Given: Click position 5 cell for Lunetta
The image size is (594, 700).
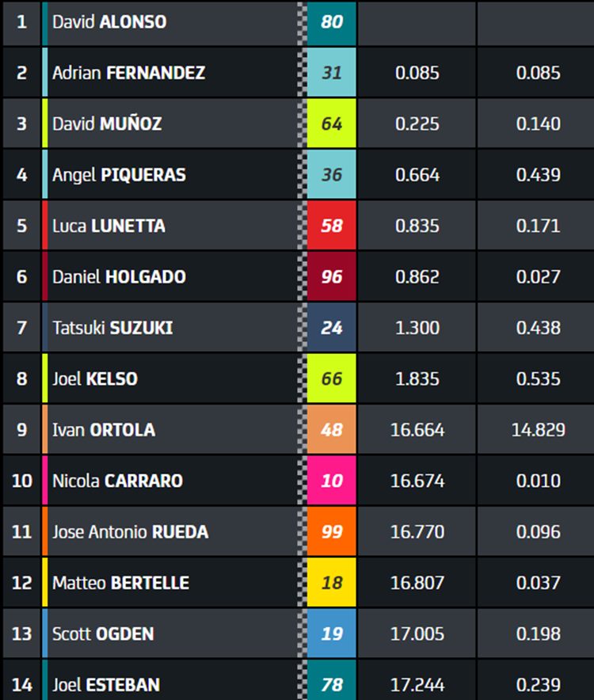Looking at the screenshot, I should coord(21,226).
